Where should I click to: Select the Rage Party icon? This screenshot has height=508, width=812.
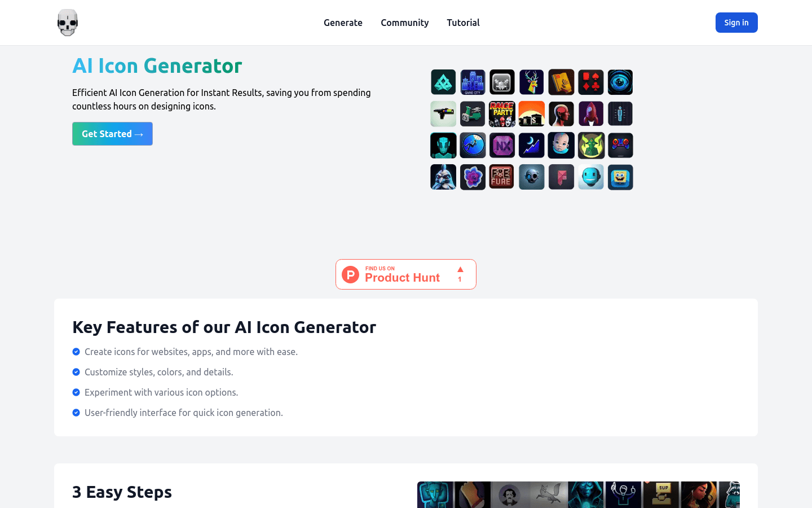502,113
